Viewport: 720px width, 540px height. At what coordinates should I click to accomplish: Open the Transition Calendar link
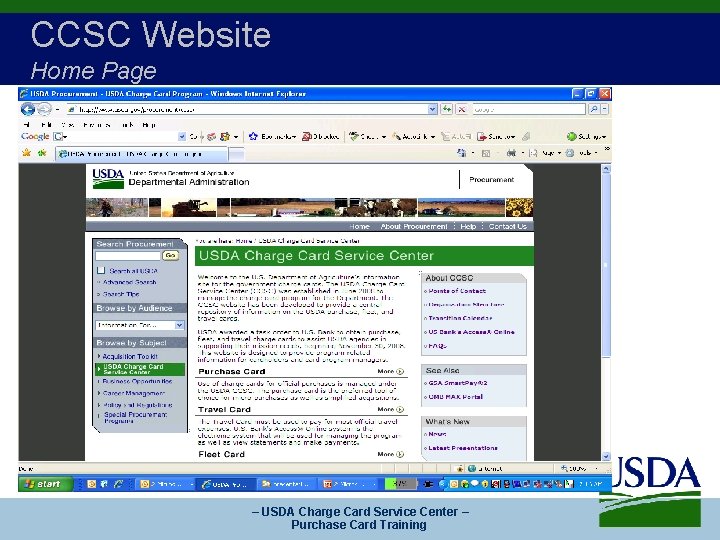(x=460, y=318)
